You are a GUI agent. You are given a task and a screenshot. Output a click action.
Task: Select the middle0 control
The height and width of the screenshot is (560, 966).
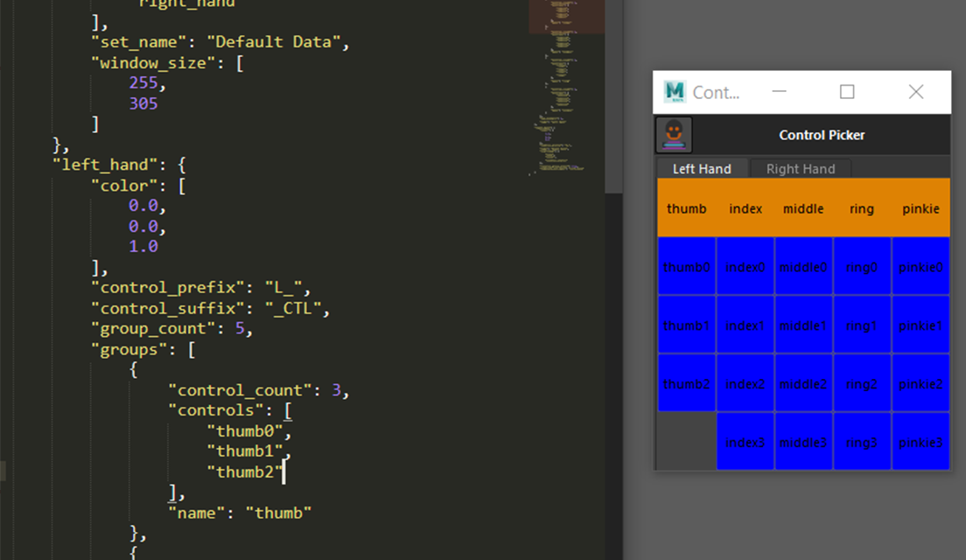pyautogui.click(x=803, y=267)
